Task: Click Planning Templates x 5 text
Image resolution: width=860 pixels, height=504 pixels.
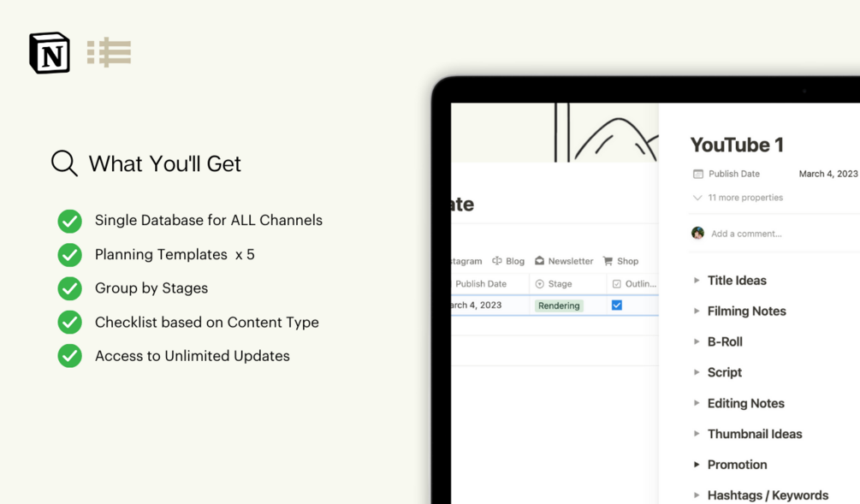Action: coord(175,254)
